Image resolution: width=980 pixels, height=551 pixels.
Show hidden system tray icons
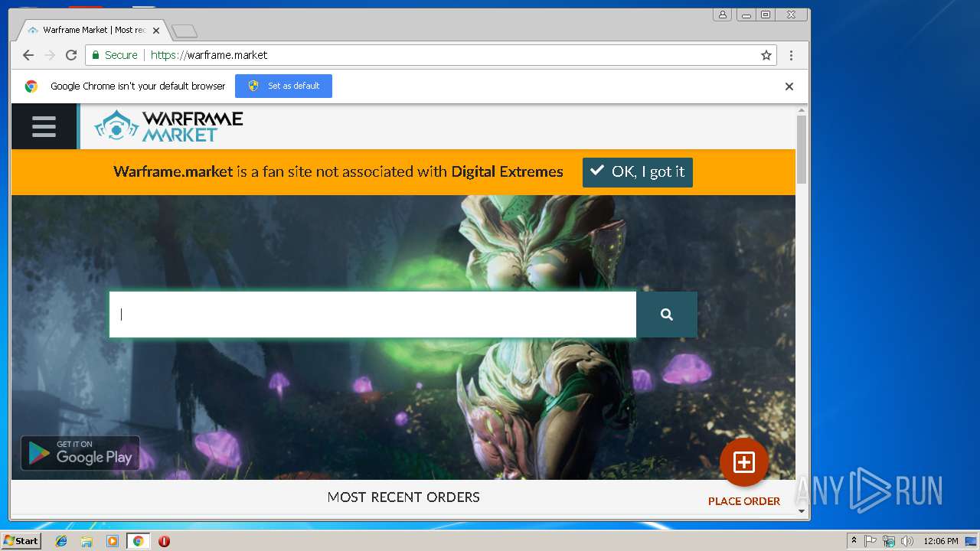[x=854, y=541]
